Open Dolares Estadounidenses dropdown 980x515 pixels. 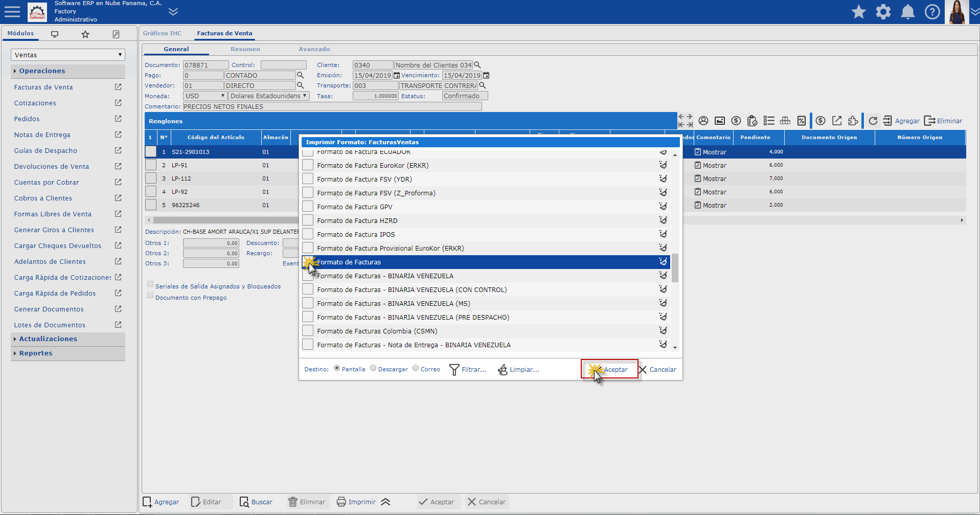point(268,96)
